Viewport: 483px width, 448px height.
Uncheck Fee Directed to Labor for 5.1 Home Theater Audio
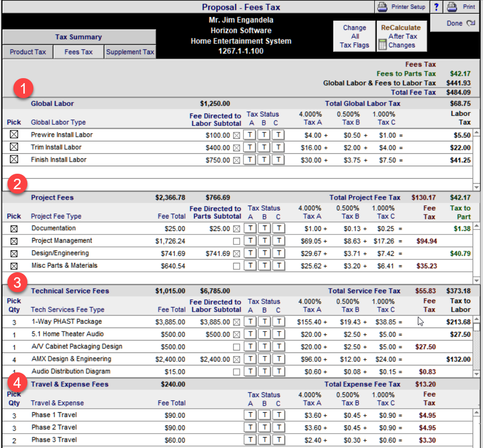click(x=237, y=335)
